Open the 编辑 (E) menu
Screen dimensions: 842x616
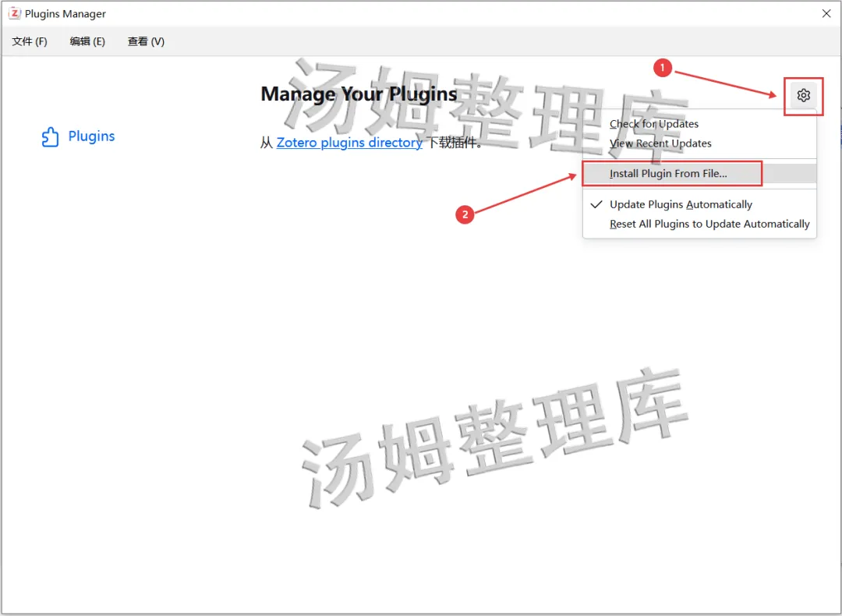click(x=87, y=41)
